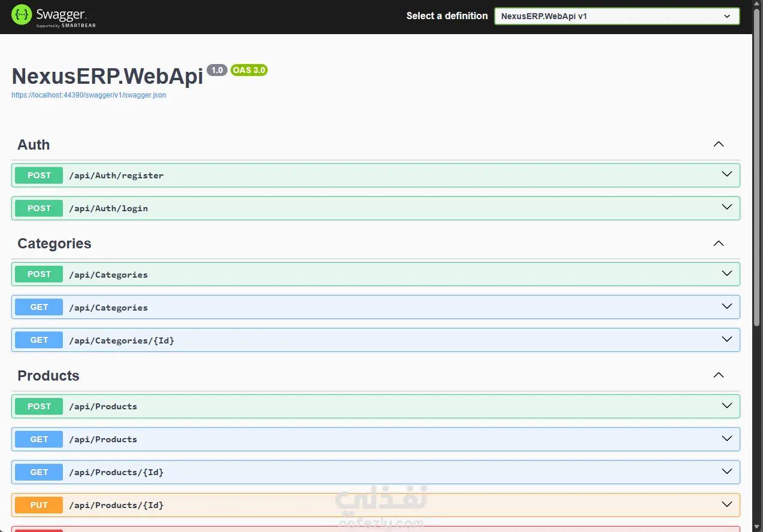Image resolution: width=763 pixels, height=532 pixels.
Task: Select the Categories section heading
Action: tap(54, 244)
